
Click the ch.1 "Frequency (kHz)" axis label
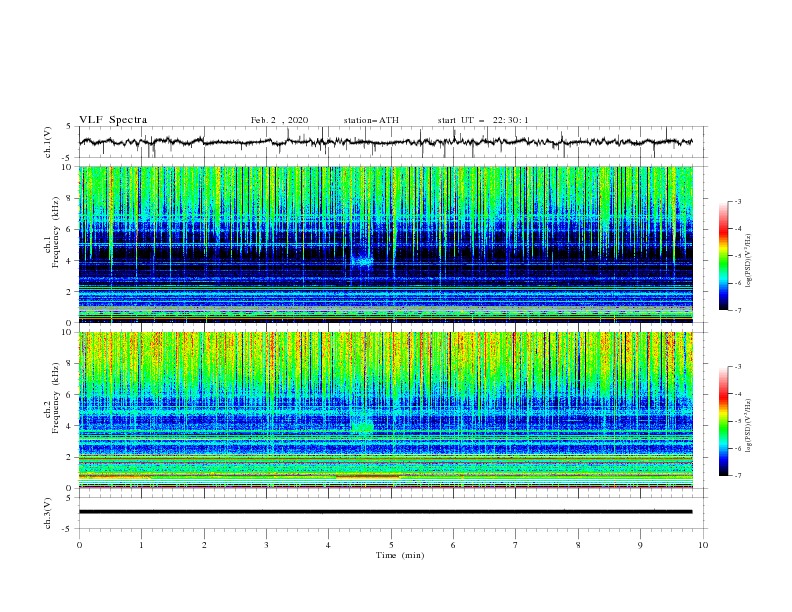tap(55, 232)
